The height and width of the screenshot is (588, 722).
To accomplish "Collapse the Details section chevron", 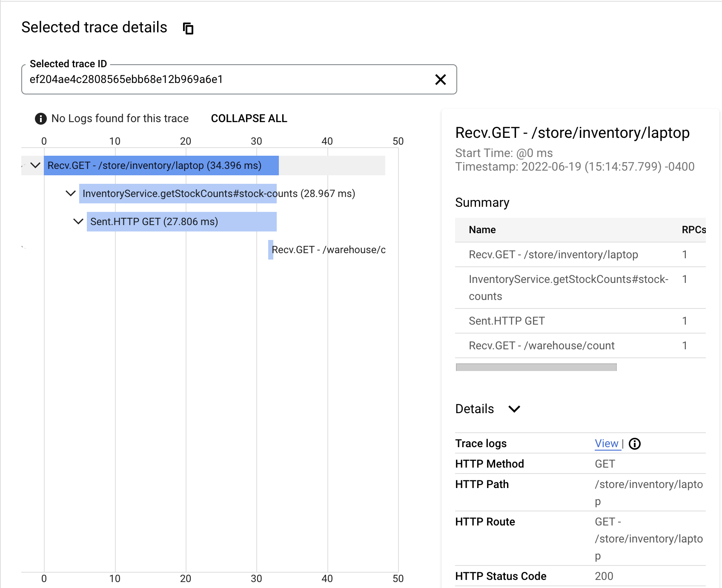I will coord(514,409).
